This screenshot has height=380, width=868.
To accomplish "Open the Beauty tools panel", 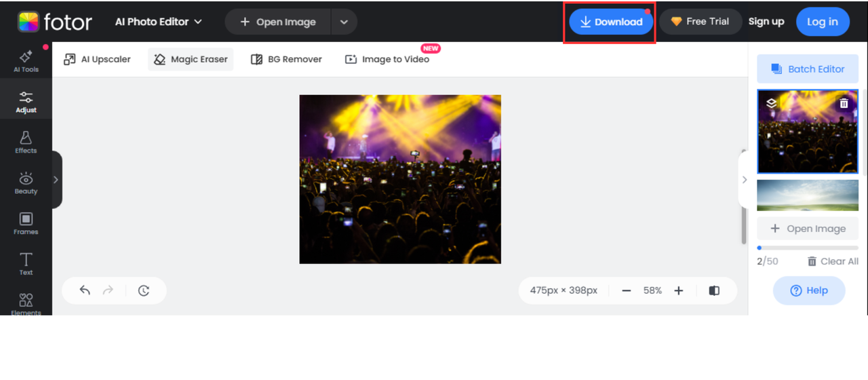I will click(26, 183).
